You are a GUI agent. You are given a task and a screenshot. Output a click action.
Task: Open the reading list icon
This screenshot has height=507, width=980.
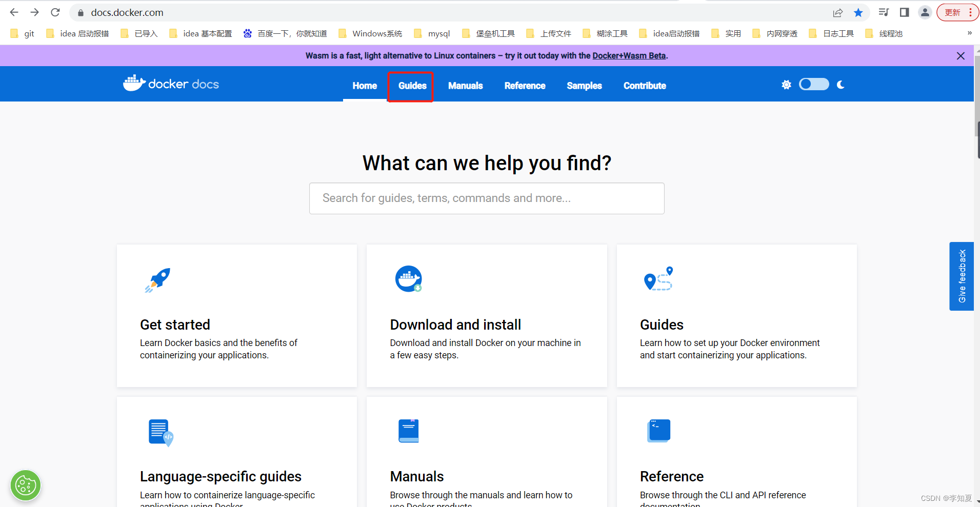click(884, 12)
